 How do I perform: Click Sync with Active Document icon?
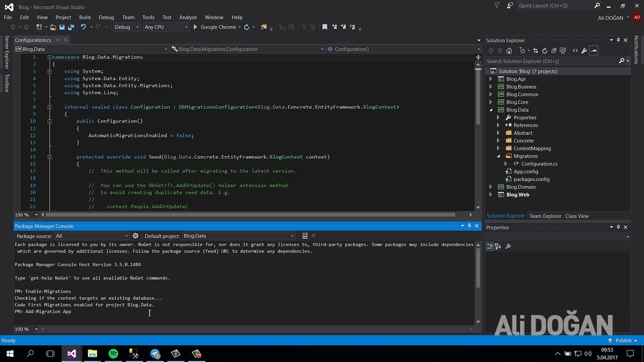535,51
